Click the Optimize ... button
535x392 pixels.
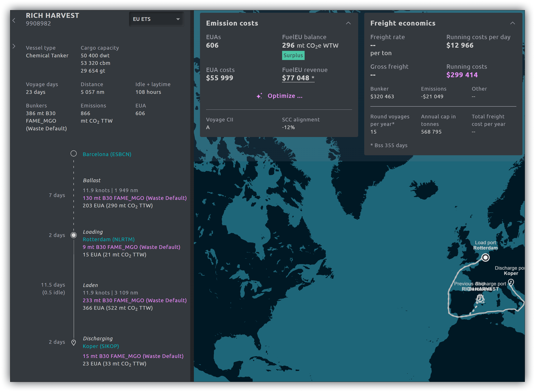coord(285,96)
